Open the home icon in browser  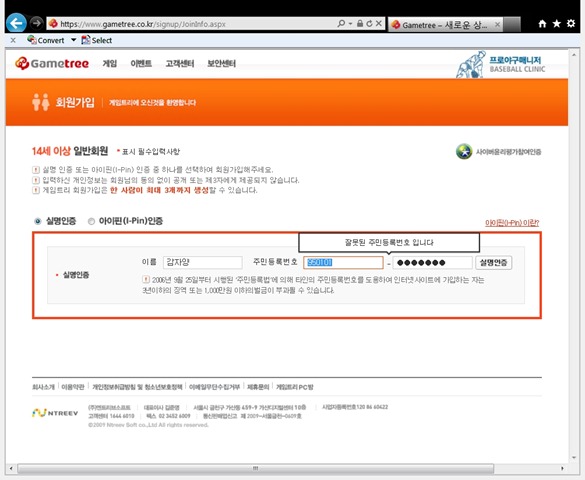coord(542,24)
